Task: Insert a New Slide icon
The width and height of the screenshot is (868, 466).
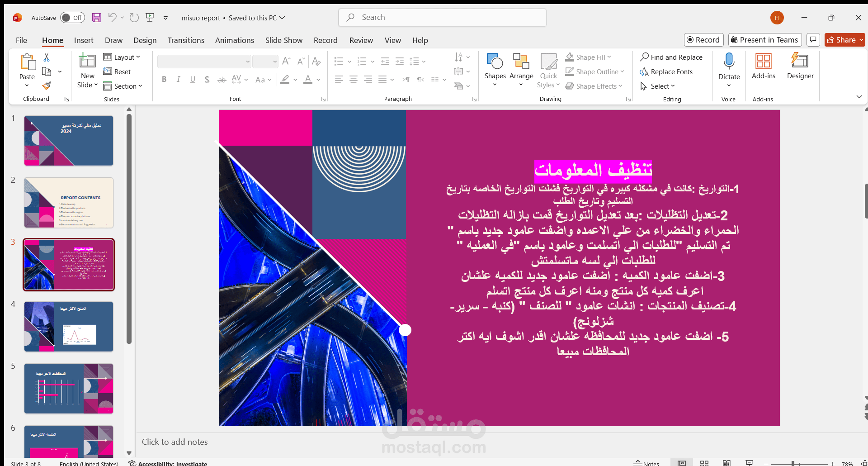Action: [x=87, y=61]
